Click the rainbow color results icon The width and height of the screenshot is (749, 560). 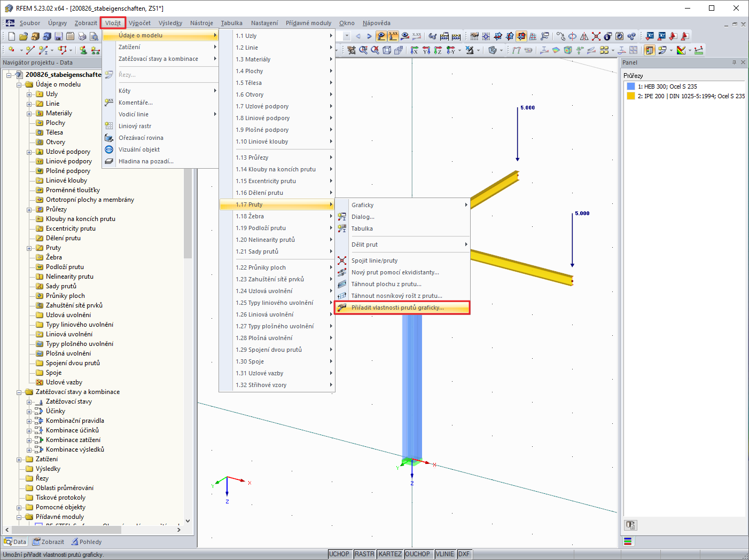coord(681,50)
